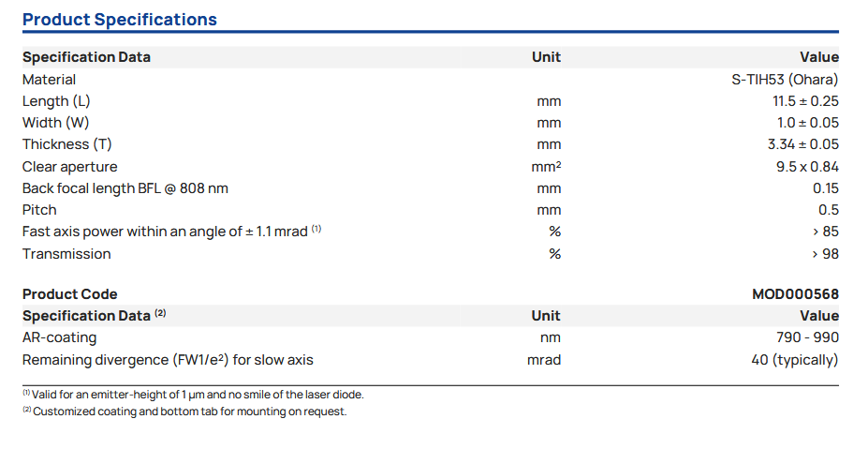Click the product code MOD000568
This screenshot has width=868, height=449.
[x=795, y=294]
